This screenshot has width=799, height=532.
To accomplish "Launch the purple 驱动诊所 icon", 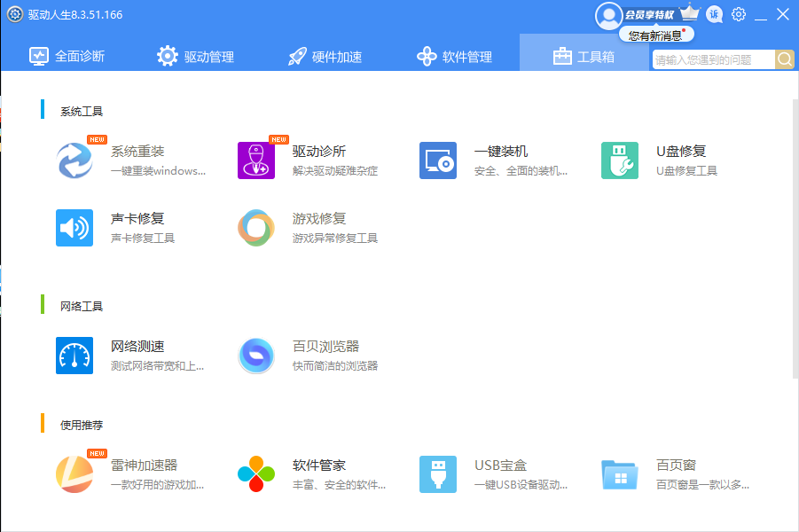I will click(256, 160).
